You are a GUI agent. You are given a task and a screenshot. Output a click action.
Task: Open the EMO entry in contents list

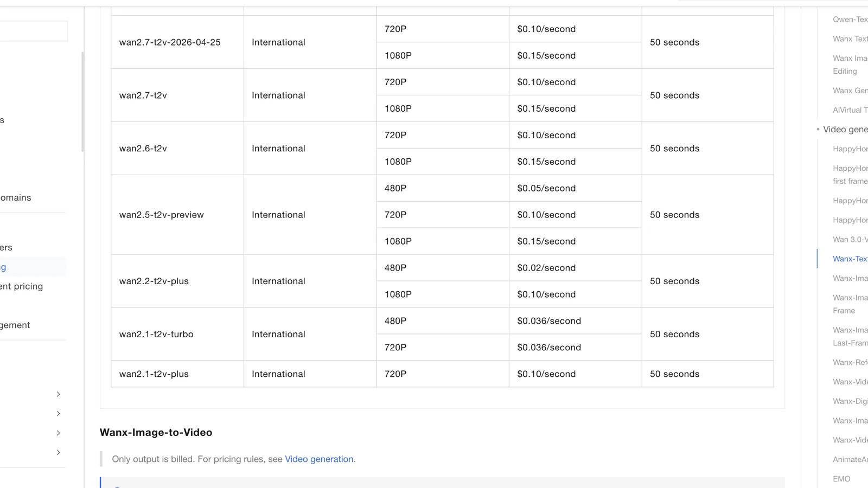(841, 479)
